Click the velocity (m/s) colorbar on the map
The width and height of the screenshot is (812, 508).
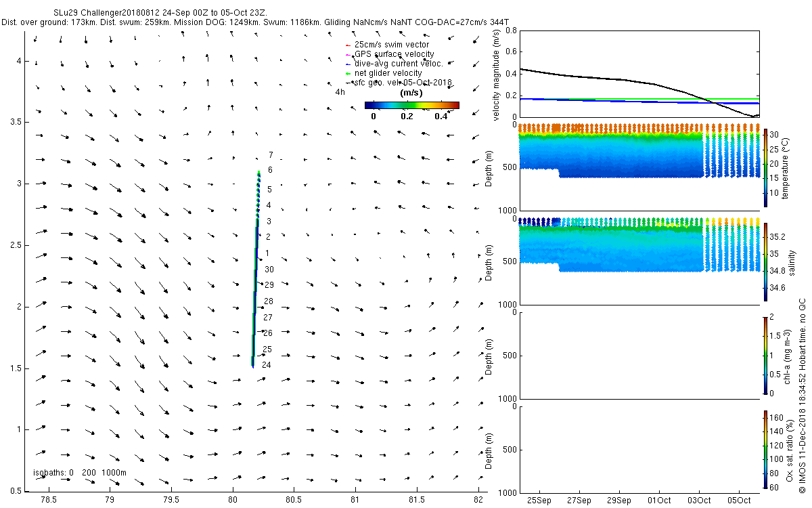411,105
